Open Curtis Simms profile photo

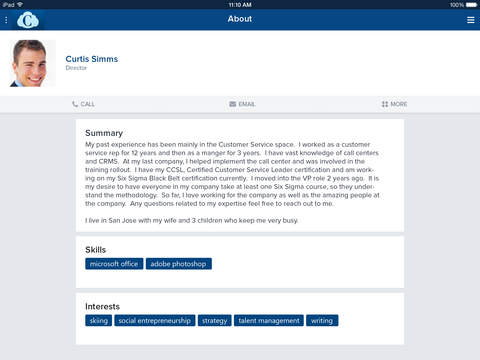33,63
